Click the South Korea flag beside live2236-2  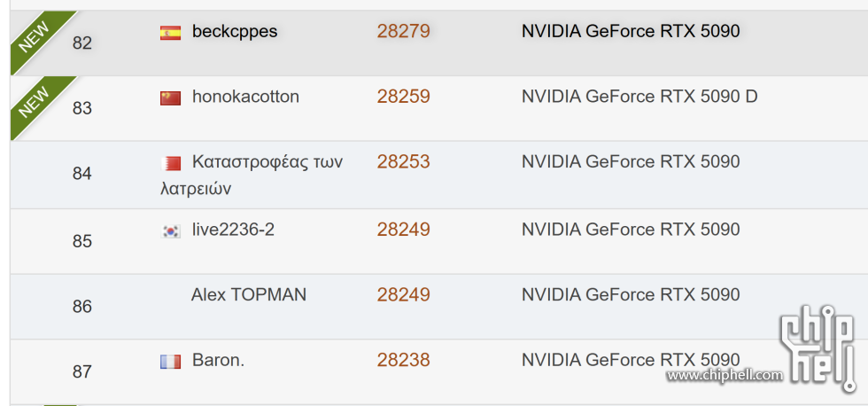click(x=170, y=231)
